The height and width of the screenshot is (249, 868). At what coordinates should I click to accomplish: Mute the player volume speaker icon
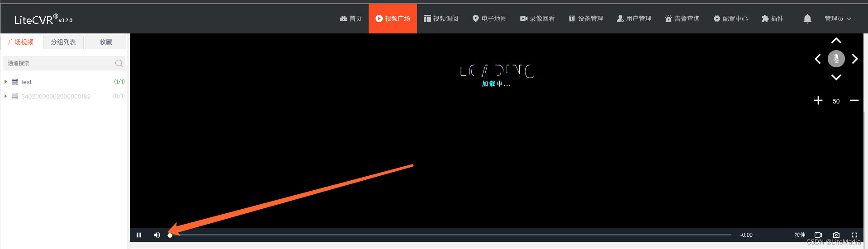tap(157, 235)
